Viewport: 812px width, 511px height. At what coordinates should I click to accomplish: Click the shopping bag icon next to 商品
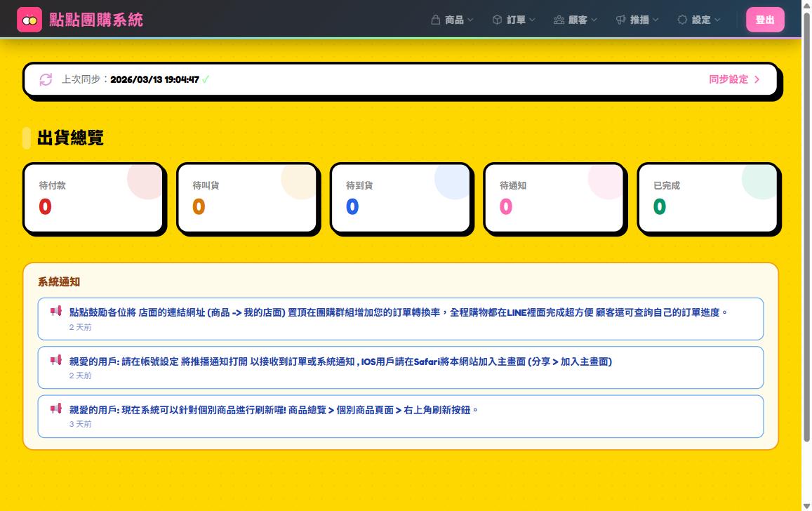pos(435,20)
